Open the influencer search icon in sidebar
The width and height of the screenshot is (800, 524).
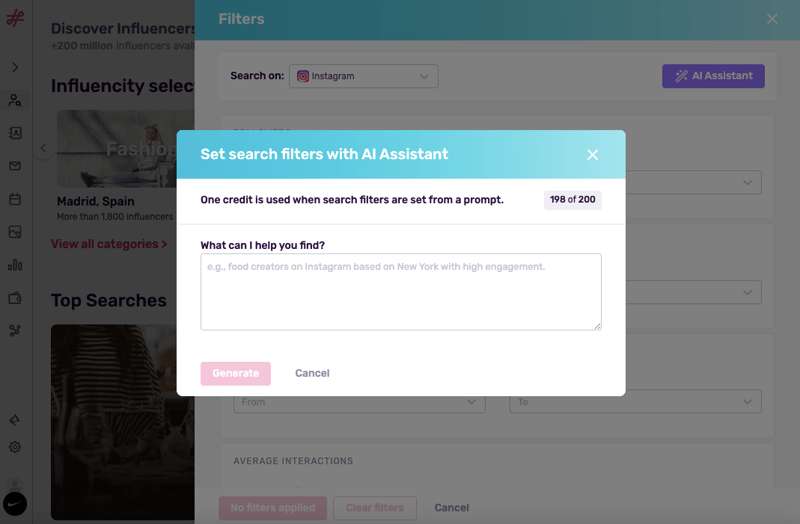(15, 100)
